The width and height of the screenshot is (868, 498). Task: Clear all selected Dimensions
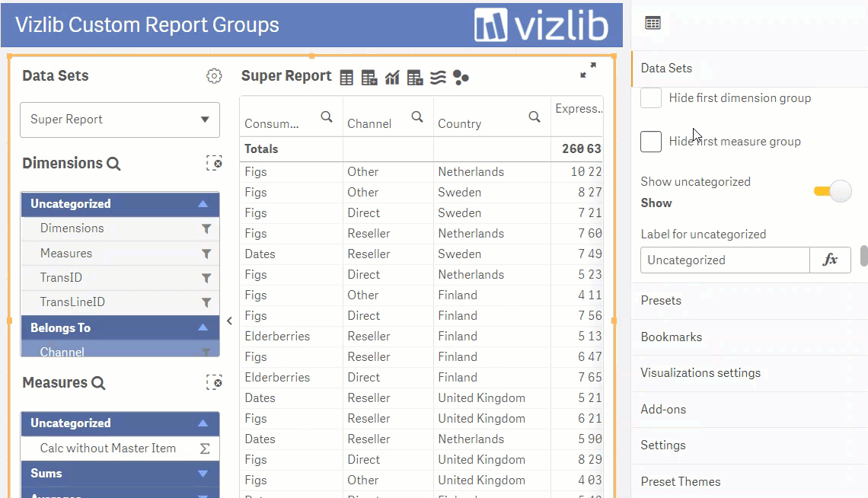pyautogui.click(x=214, y=163)
